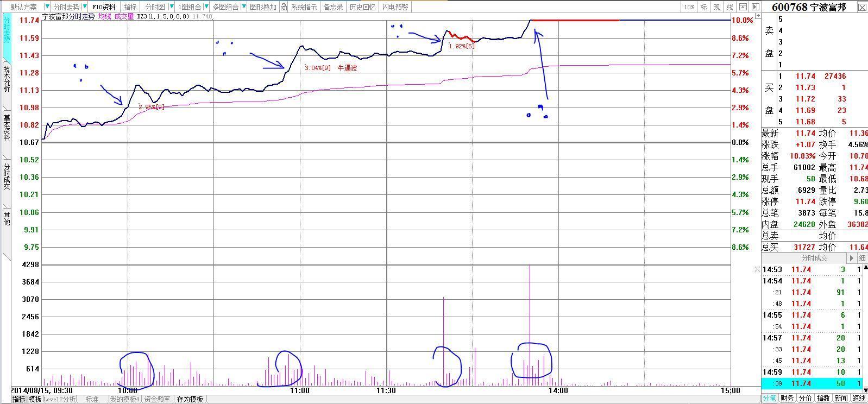Screen dimensions: 868x404
Task: Click the 图形叠加 button
Action: pos(263,7)
